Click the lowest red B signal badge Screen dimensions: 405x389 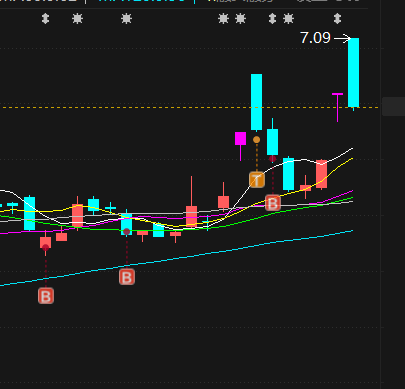[46, 296]
